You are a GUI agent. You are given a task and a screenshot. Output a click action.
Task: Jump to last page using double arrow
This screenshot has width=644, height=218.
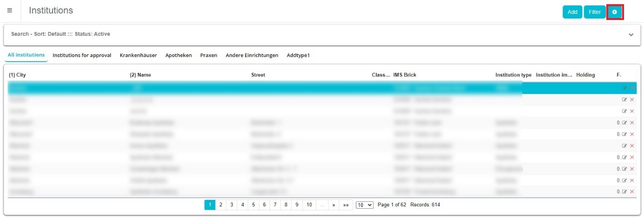point(346,205)
